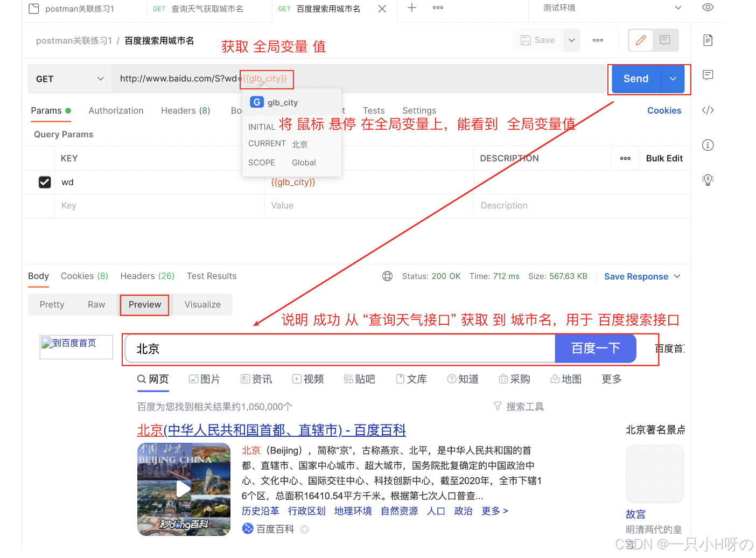Image resolution: width=756 pixels, height=558 pixels.
Task: Click the empty Description field in params
Action: (582, 206)
